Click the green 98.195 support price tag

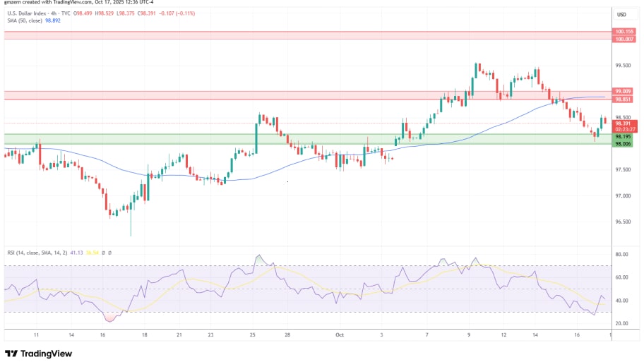pyautogui.click(x=622, y=137)
